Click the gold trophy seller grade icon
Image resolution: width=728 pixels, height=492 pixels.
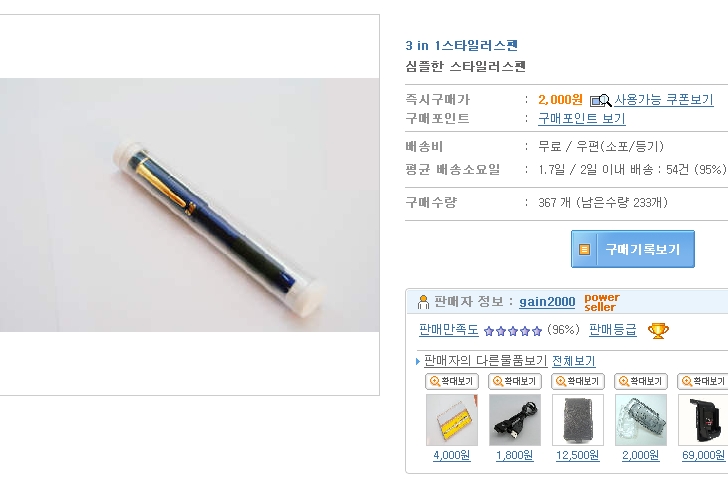click(658, 330)
